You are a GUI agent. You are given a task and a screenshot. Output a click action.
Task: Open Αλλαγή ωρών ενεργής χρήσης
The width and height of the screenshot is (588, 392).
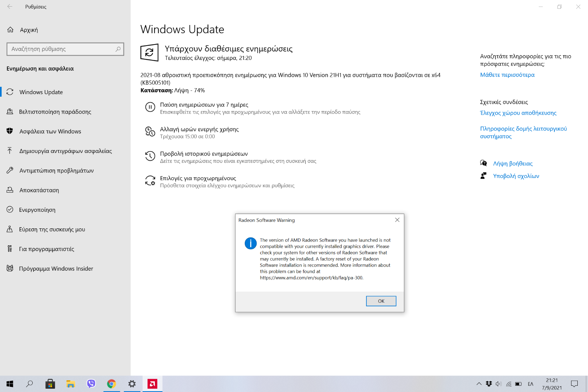coord(199,129)
